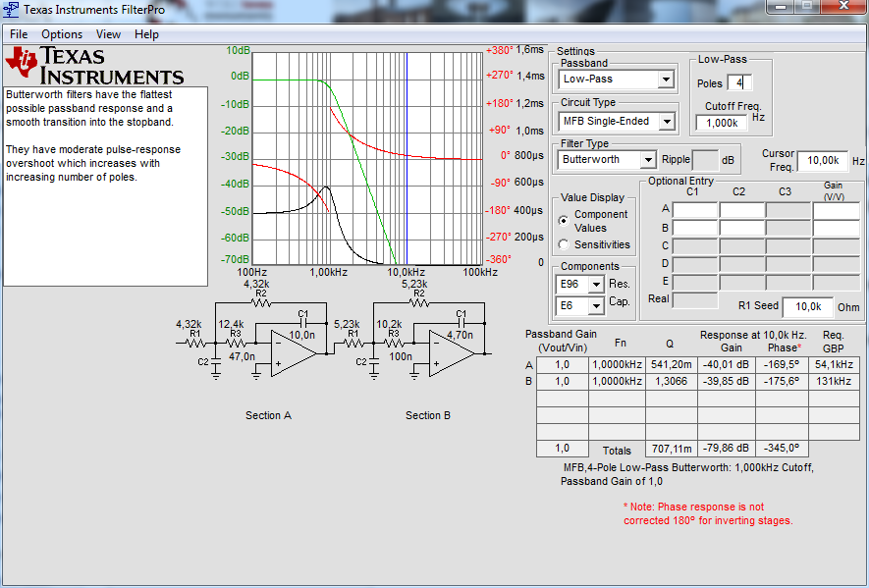Screen dimensions: 869x588
Task: Click the blue cursor line in the response graph
Action: point(407,158)
